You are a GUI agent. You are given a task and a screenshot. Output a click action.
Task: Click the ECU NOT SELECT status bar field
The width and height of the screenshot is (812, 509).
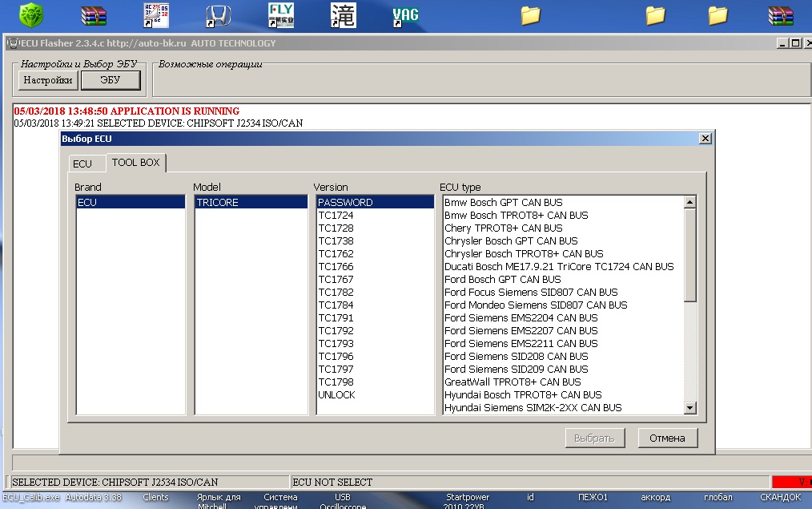pos(530,482)
